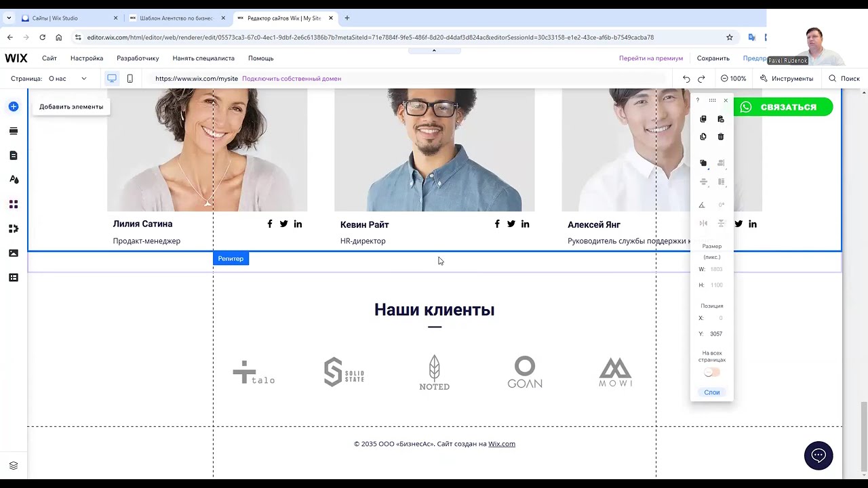Open the Pages and Menu sidebar icon
This screenshot has height=488, width=868.
point(14,155)
